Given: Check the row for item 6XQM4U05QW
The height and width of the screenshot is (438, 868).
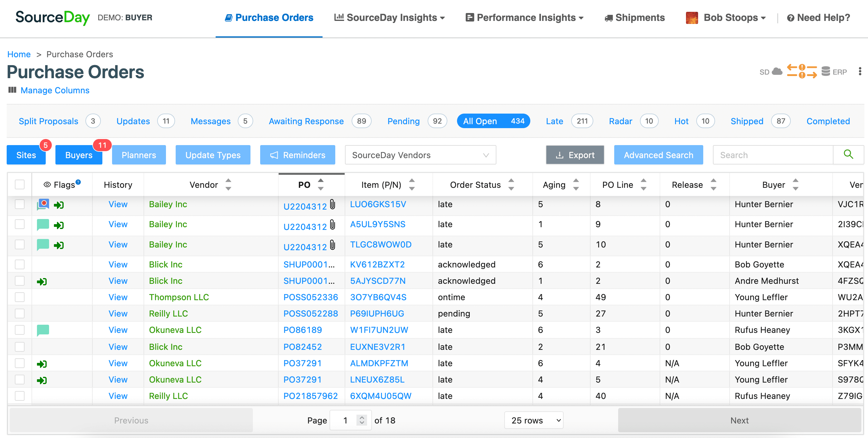Looking at the screenshot, I should click(x=20, y=396).
